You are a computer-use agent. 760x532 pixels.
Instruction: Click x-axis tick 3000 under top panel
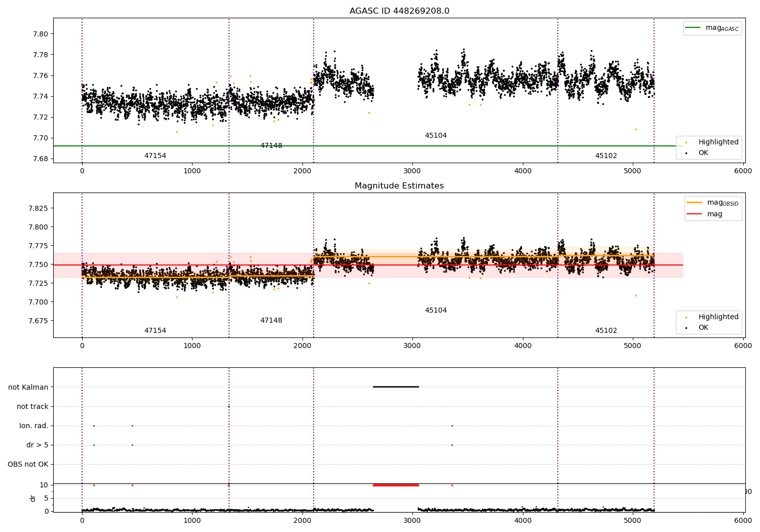[x=412, y=171]
